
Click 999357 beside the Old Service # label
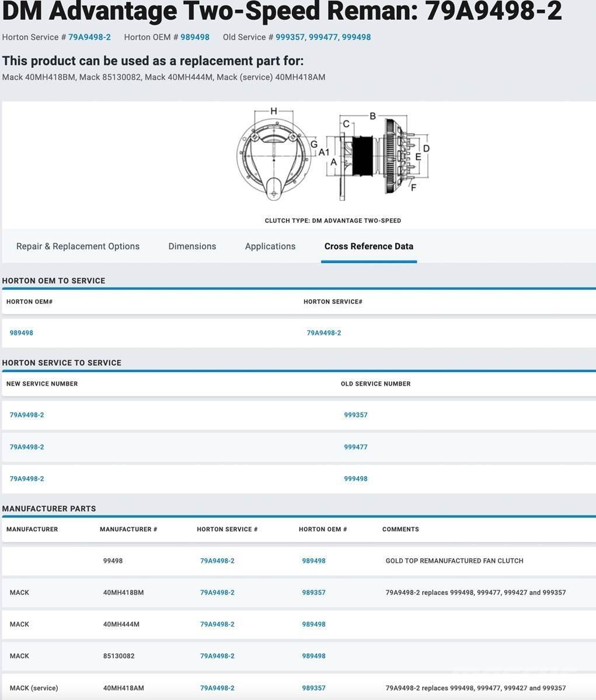point(290,37)
